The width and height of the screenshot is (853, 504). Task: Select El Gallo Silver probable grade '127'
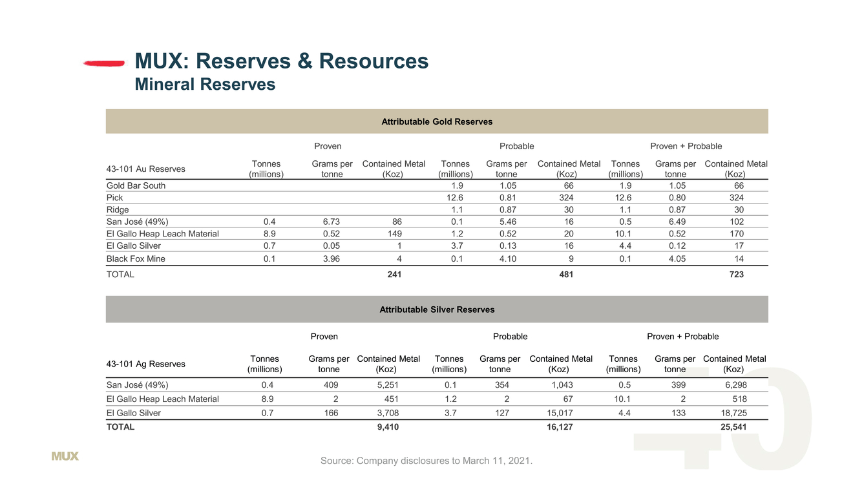(501, 413)
